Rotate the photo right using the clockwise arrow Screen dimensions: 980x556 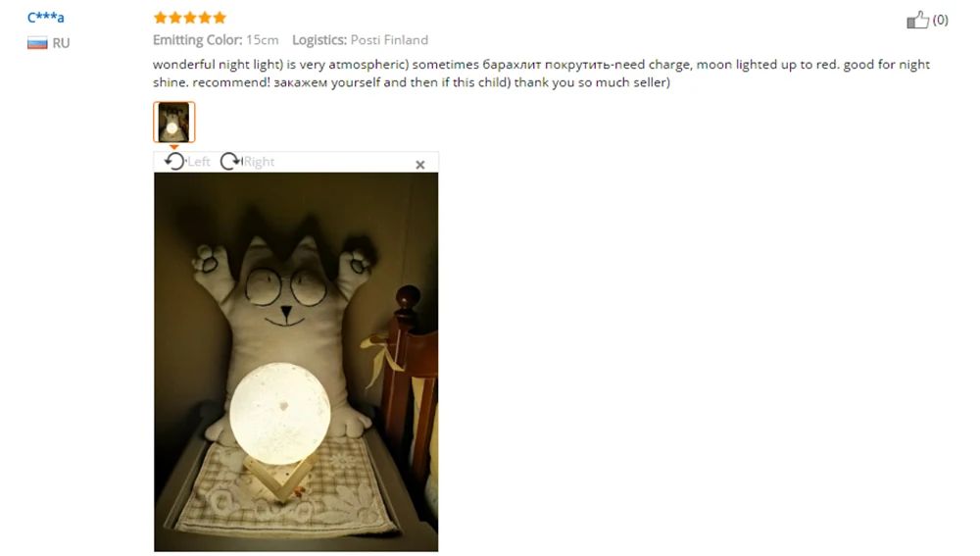[230, 162]
